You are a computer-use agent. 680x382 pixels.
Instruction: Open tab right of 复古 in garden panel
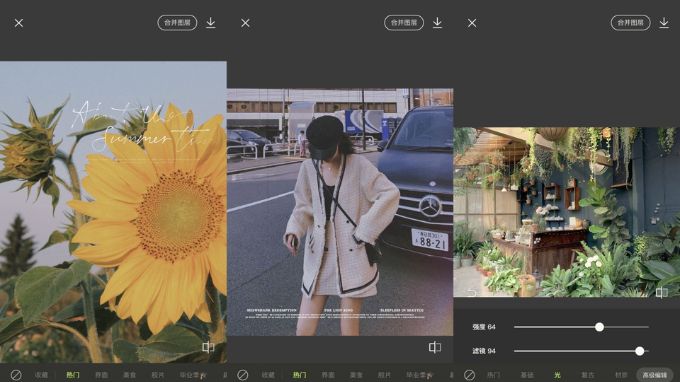coord(621,375)
